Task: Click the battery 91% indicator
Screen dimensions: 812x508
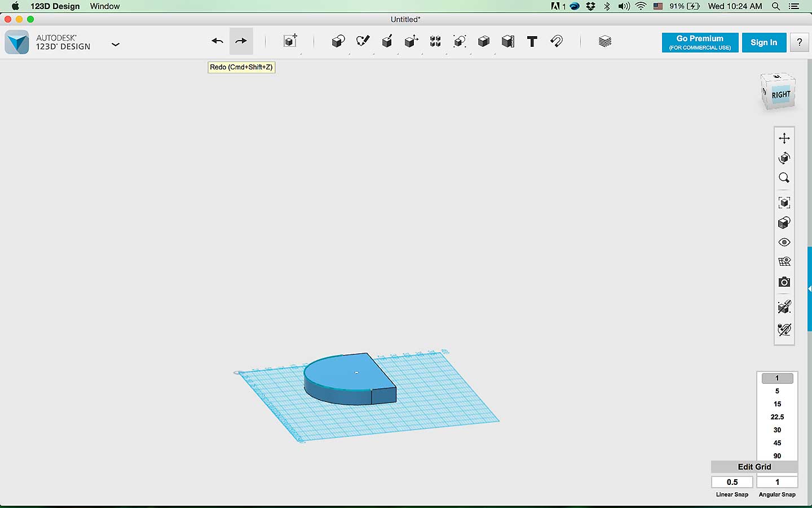Action: 685,6
